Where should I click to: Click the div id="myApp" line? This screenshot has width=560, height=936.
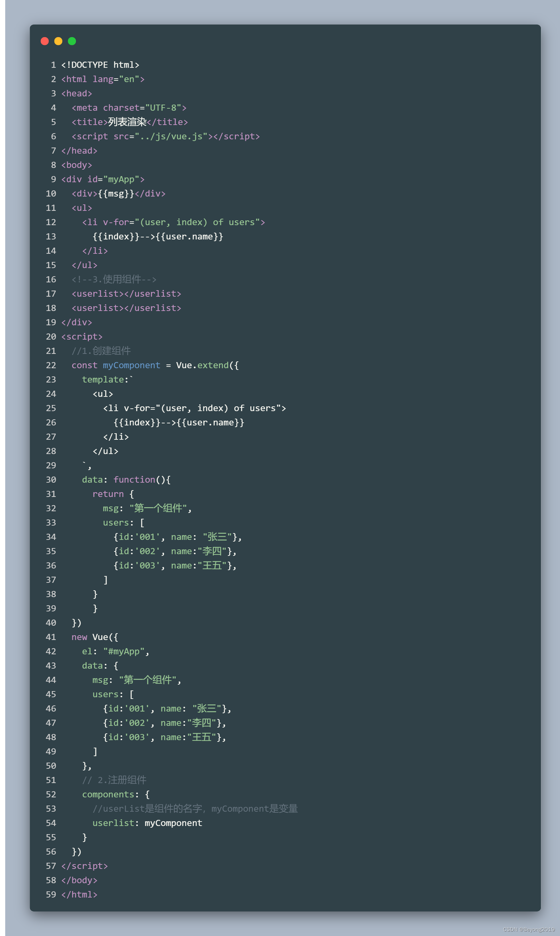pos(103,180)
